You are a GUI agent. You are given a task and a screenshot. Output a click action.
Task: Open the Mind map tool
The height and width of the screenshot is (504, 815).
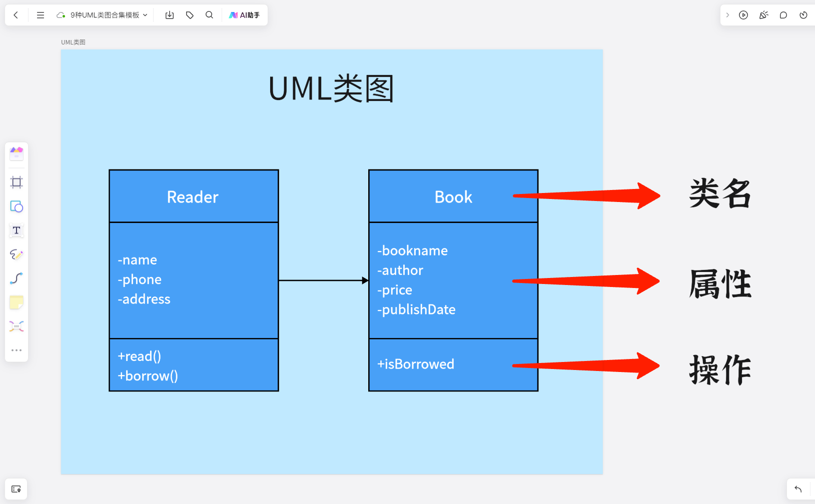coord(17,326)
